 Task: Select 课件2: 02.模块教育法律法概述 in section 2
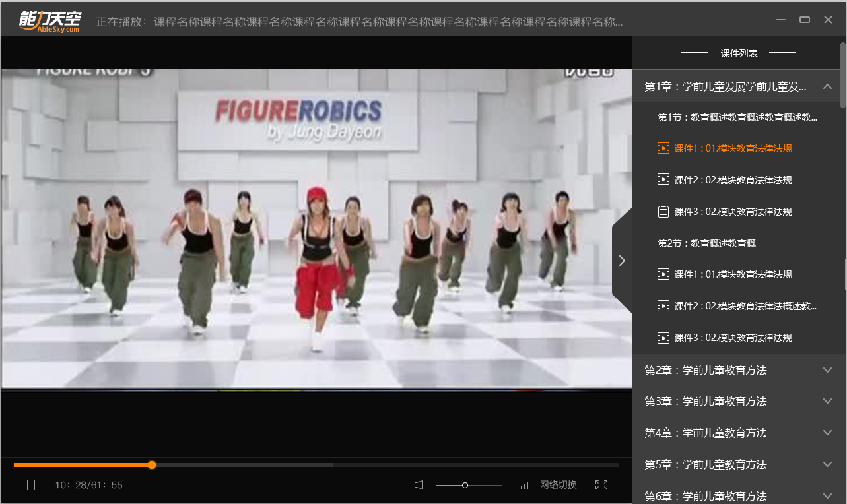(x=745, y=306)
